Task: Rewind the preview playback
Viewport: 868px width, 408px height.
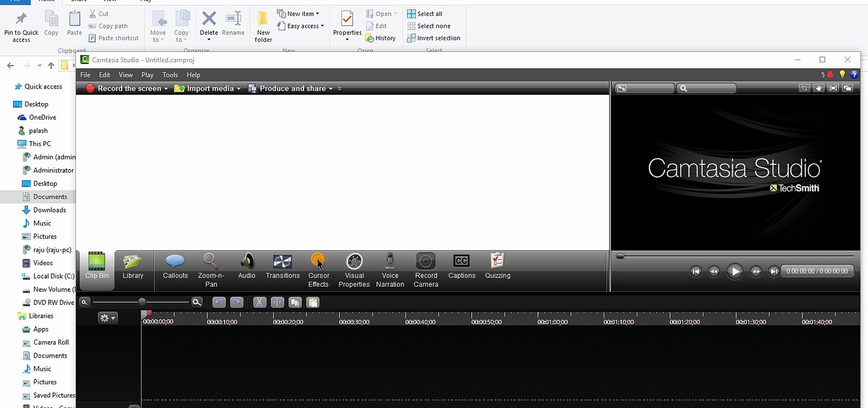Action: pyautogui.click(x=714, y=271)
